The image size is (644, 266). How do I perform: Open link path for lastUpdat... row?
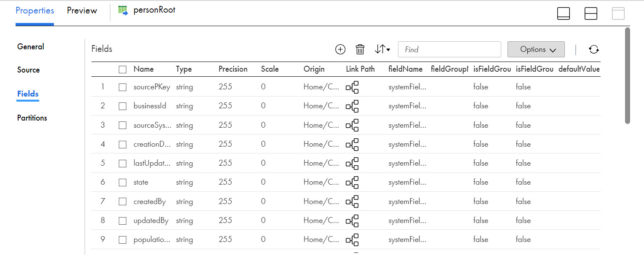[x=352, y=163]
